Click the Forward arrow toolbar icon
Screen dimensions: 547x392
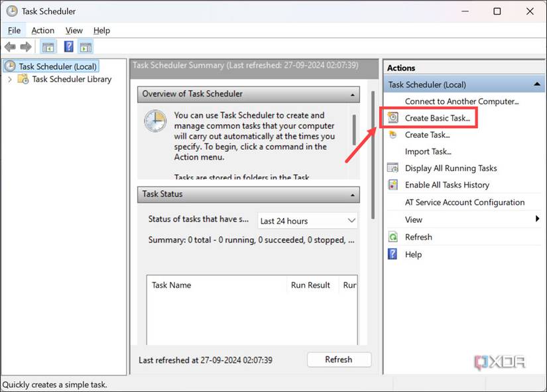coord(26,46)
